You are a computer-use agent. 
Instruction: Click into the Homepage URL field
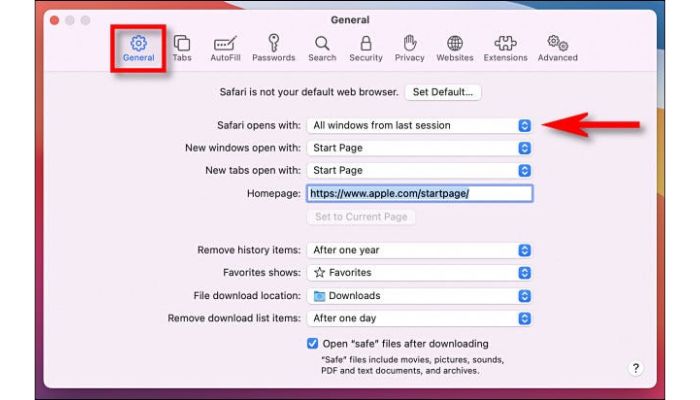(419, 193)
